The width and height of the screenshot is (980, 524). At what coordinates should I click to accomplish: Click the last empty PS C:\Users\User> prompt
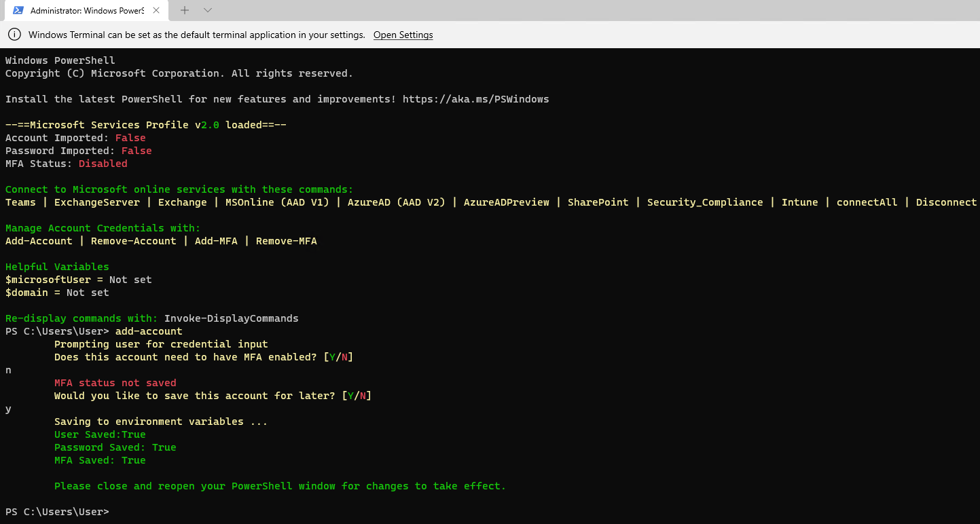tap(57, 512)
